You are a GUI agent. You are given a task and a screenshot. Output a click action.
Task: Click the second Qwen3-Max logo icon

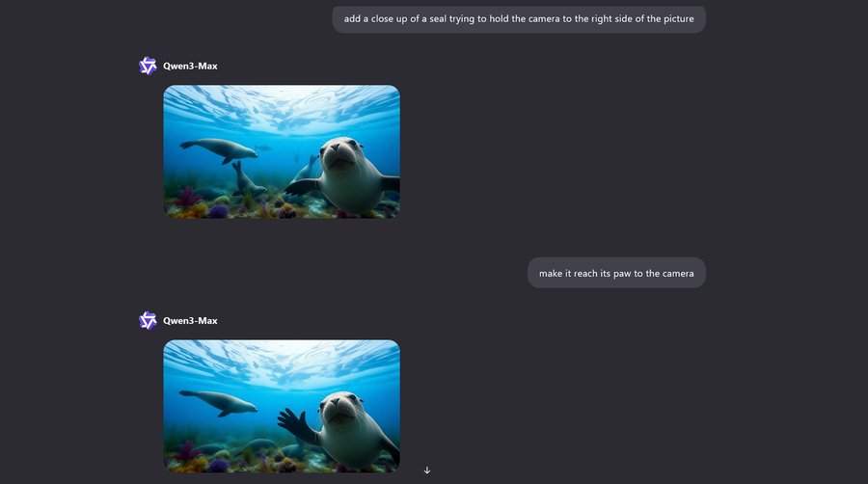pos(148,320)
